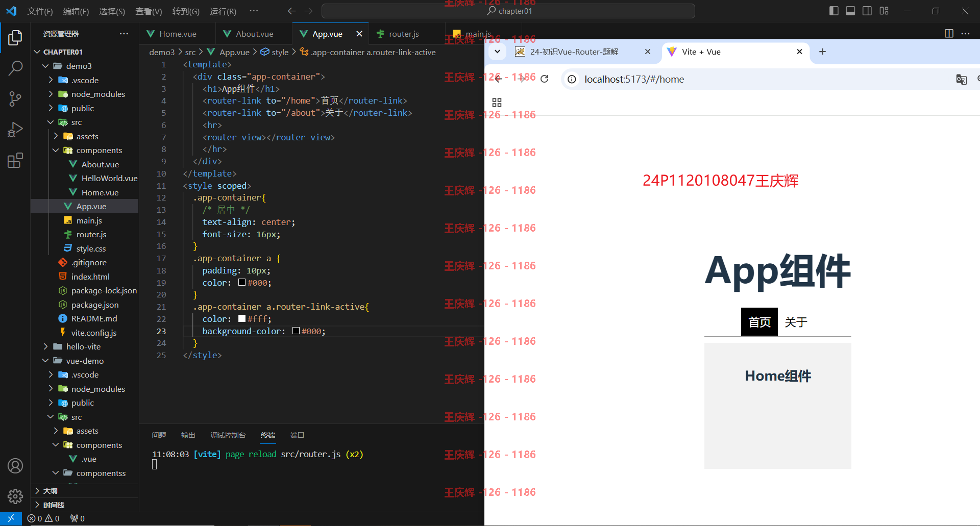The image size is (980, 526).
Task: Click the browser address bar URL
Action: click(x=634, y=79)
